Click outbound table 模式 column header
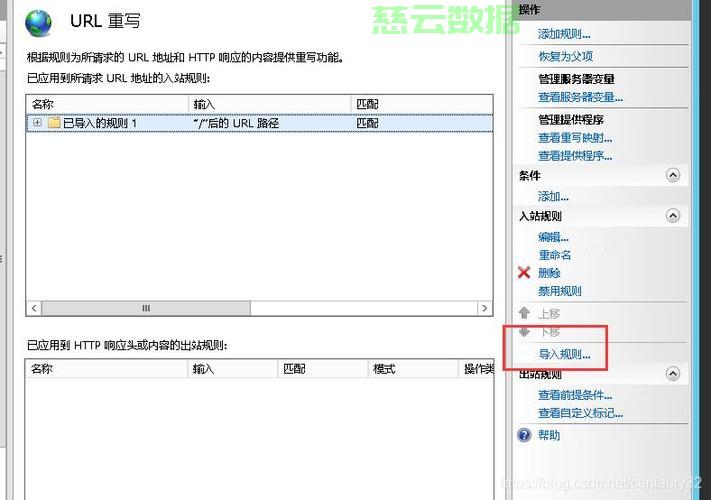The height and width of the screenshot is (500, 711). pos(413,369)
